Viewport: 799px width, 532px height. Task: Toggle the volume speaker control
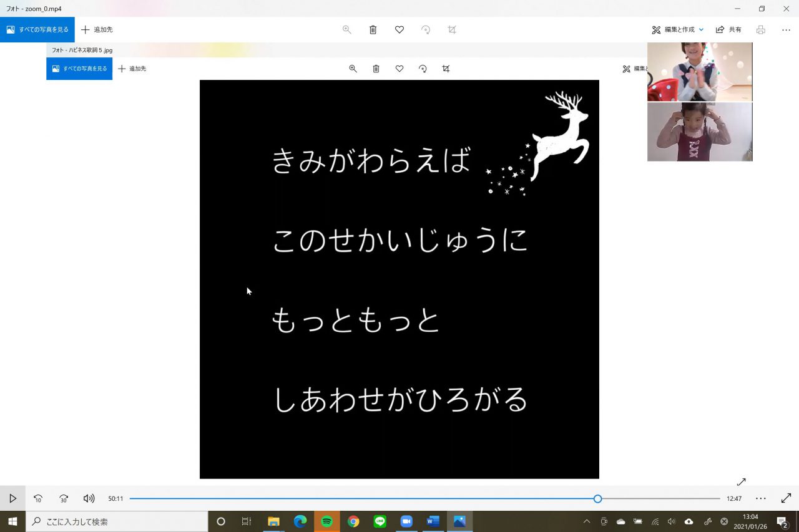click(x=89, y=498)
